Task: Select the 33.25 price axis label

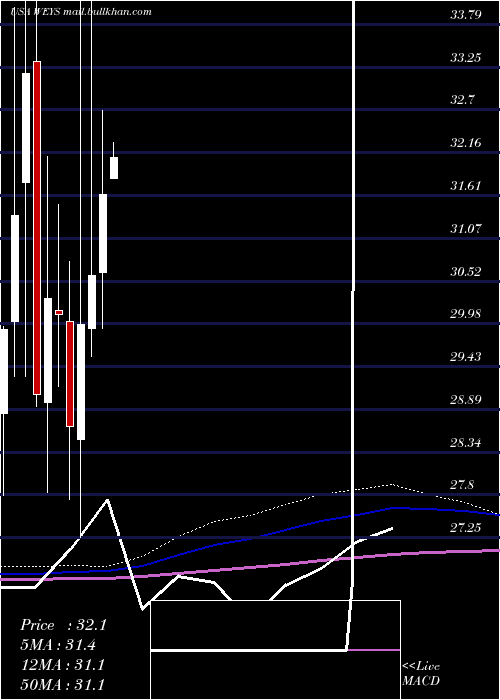Action: pyautogui.click(x=466, y=58)
